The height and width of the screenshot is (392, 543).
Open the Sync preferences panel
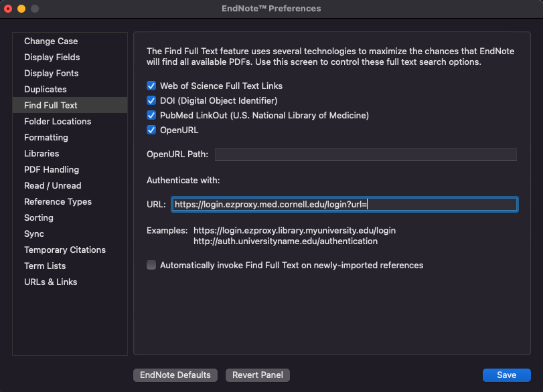pyautogui.click(x=34, y=234)
